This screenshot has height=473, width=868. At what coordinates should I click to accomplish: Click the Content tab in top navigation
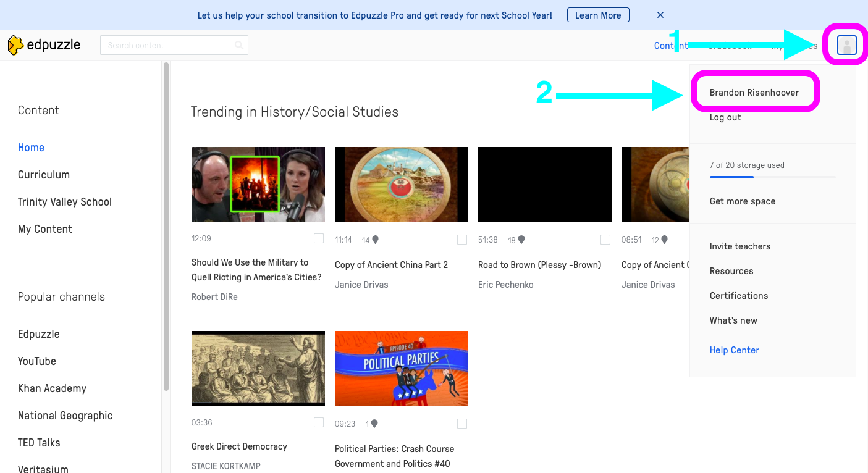(x=671, y=46)
